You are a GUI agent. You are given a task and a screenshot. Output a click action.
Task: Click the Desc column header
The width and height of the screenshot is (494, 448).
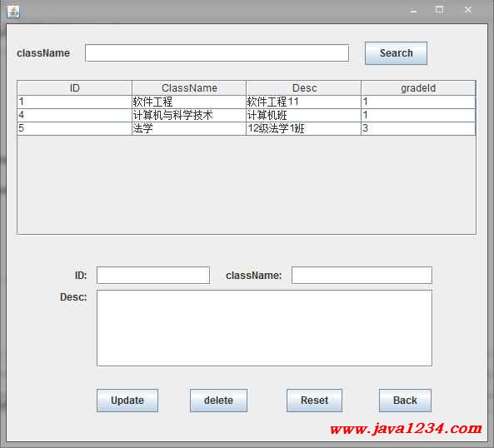pyautogui.click(x=304, y=87)
